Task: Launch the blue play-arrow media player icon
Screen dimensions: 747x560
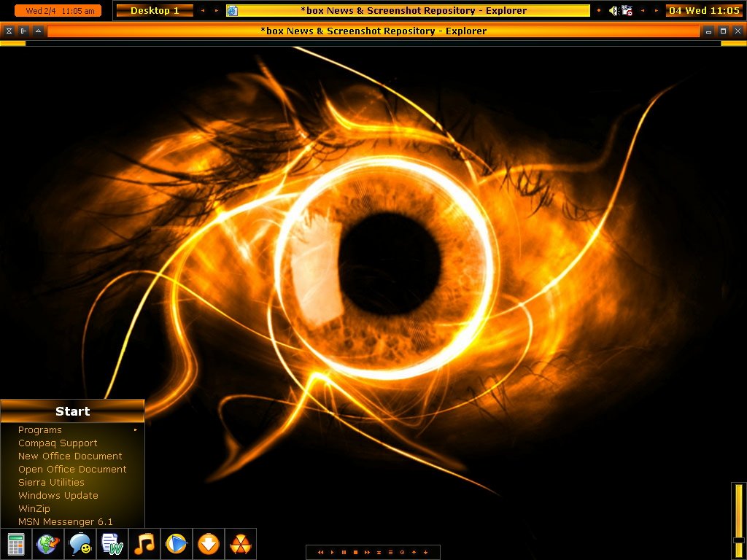Action: [x=177, y=544]
